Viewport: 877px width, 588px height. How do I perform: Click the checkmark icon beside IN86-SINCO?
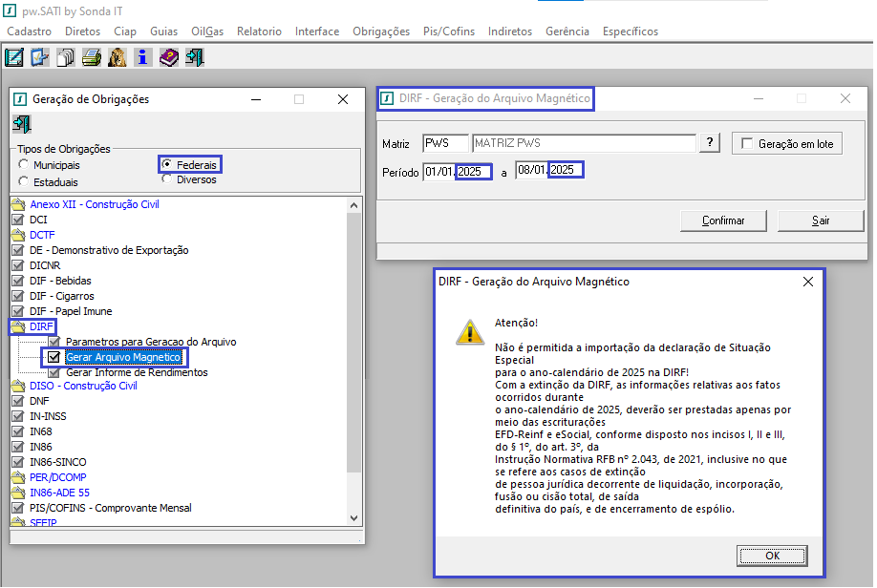point(18,462)
